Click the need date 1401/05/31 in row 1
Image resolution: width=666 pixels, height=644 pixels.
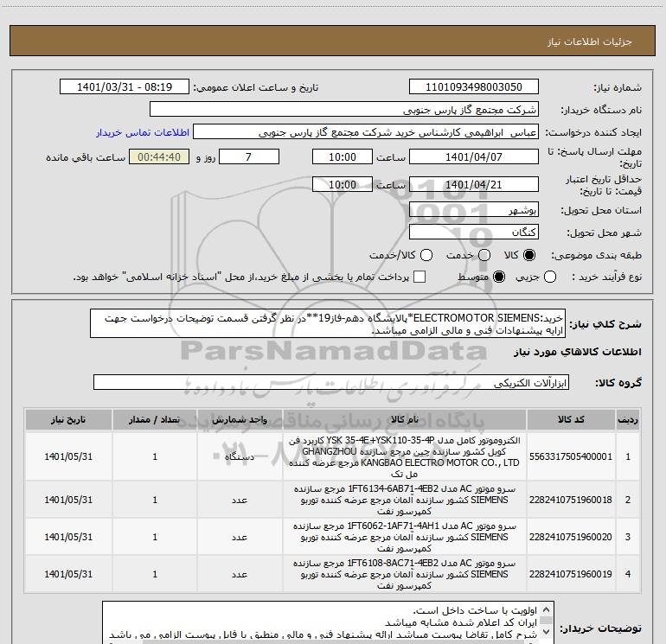click(x=68, y=456)
